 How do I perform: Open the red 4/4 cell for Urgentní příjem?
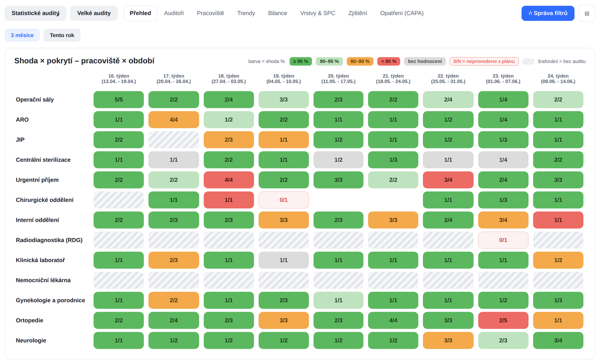(x=229, y=180)
